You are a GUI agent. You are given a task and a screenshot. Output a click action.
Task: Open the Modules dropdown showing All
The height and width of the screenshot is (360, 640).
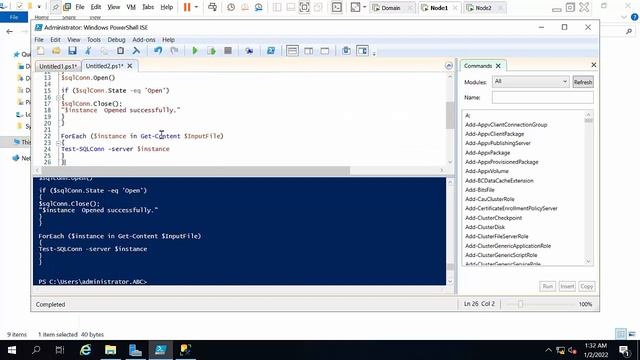(530, 82)
